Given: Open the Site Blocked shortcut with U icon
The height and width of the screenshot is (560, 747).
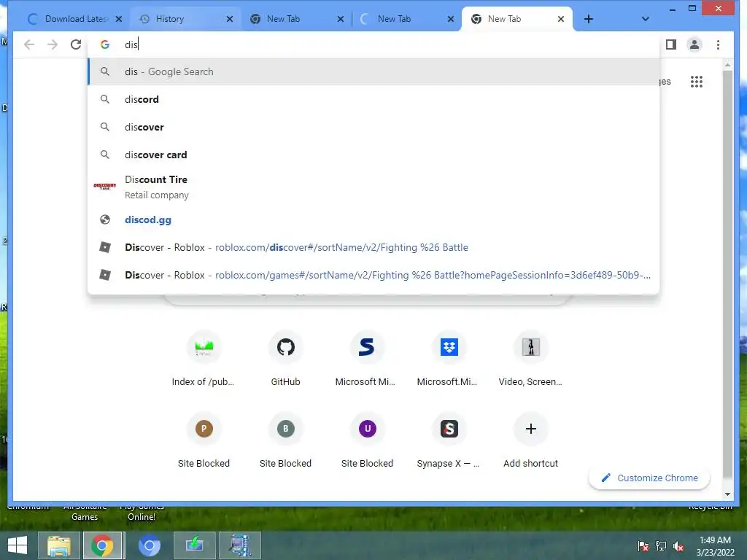Looking at the screenshot, I should coord(367,441).
